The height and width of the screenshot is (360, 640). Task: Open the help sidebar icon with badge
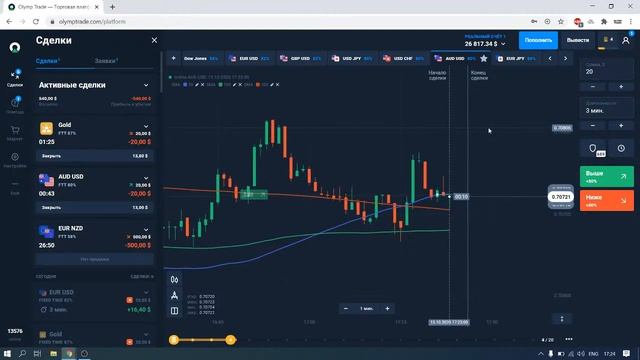pos(15,105)
